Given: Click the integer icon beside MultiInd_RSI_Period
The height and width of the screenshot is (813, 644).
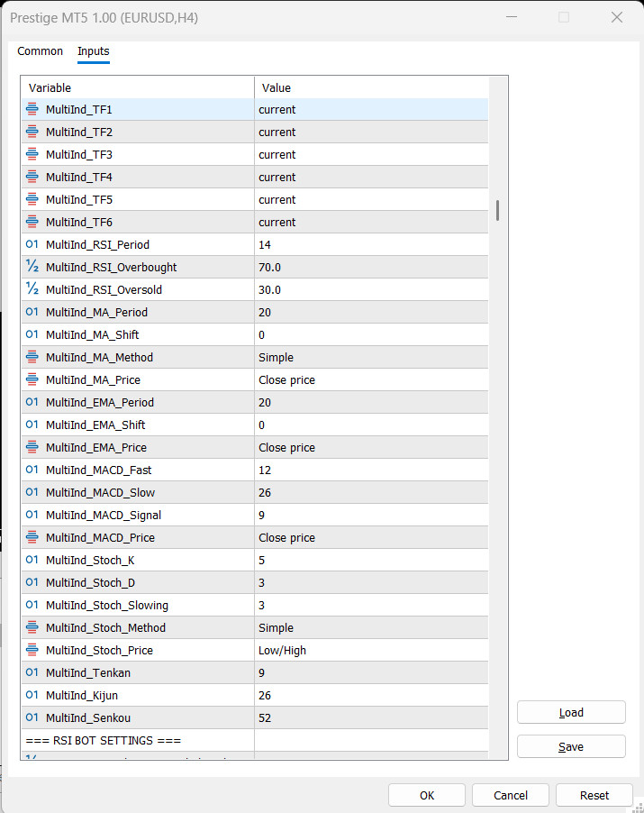Looking at the screenshot, I should pos(32,244).
